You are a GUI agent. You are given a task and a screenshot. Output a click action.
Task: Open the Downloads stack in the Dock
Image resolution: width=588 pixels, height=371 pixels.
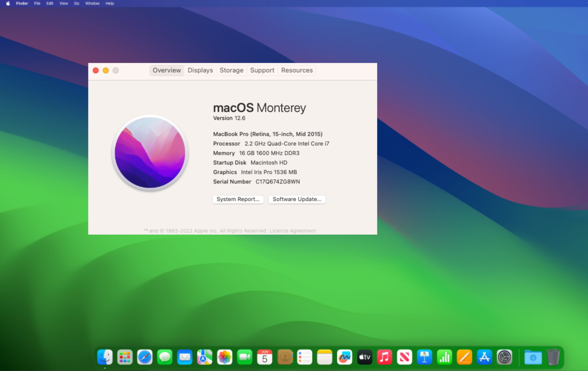[532, 357]
